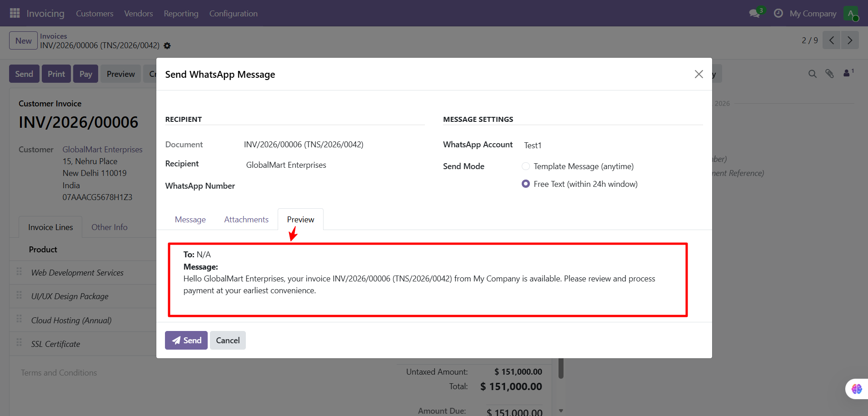Screen dimensions: 868x416
Task: Cancel the WhatsApp message dialog
Action: point(228,341)
